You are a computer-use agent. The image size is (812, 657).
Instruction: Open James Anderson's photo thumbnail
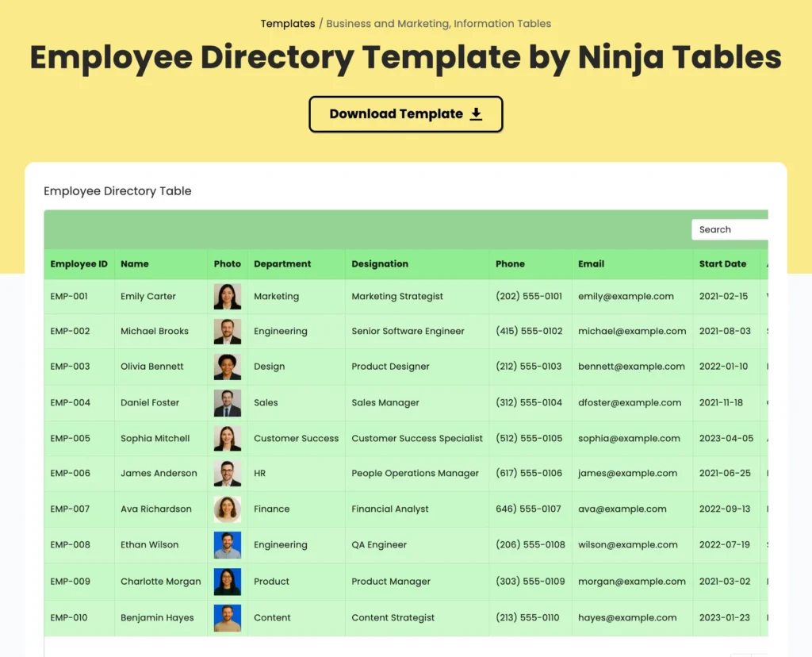coord(228,473)
